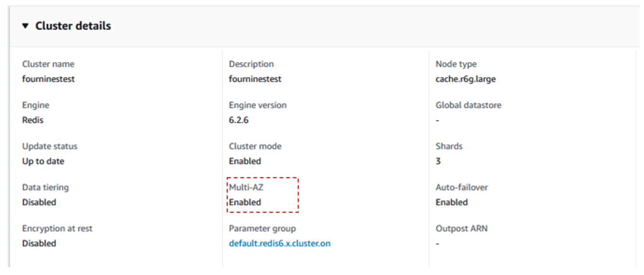Click the Parameter group label
Screen dimensions: 644x275
[263, 228]
